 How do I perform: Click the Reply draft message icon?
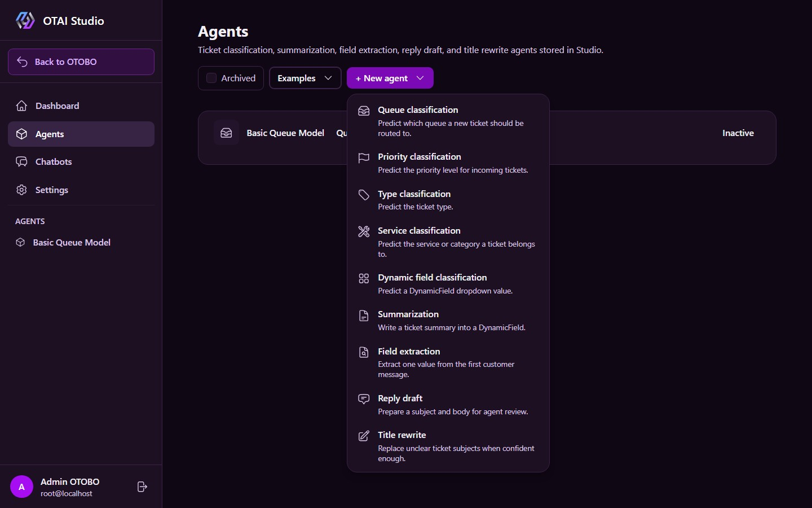[x=364, y=399]
